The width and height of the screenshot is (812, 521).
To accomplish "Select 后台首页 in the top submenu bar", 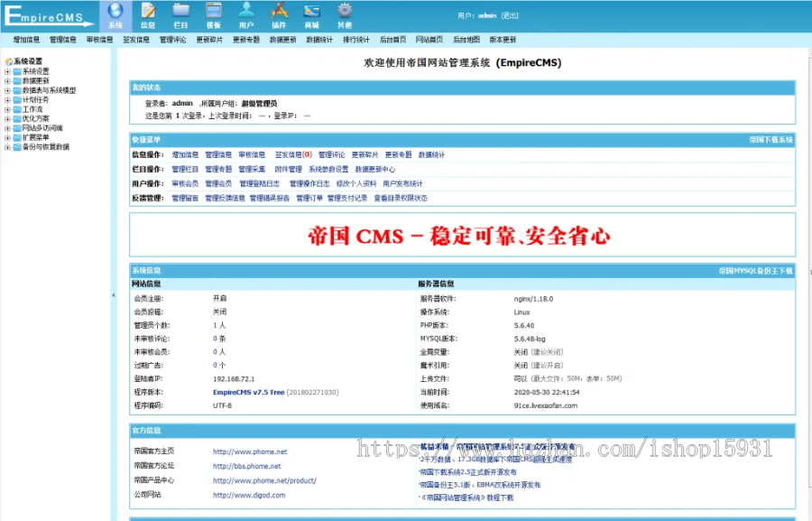I will tap(392, 40).
